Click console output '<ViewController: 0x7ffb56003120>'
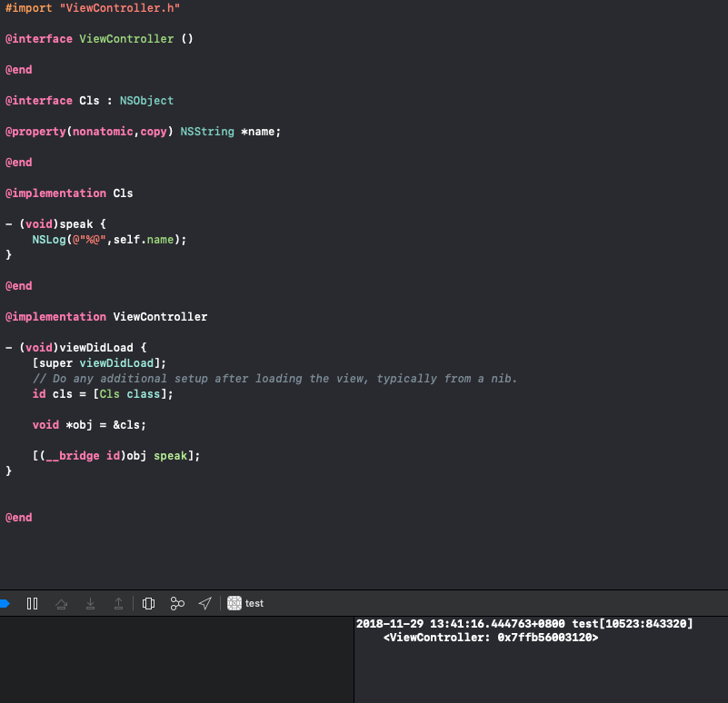 [491, 638]
